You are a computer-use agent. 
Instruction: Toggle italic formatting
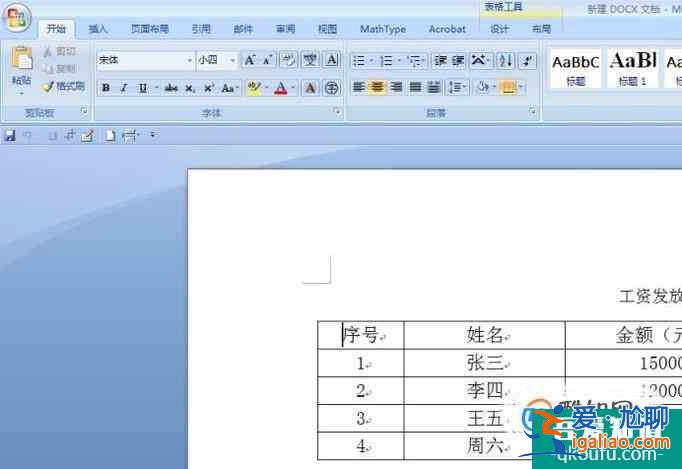pos(124,88)
